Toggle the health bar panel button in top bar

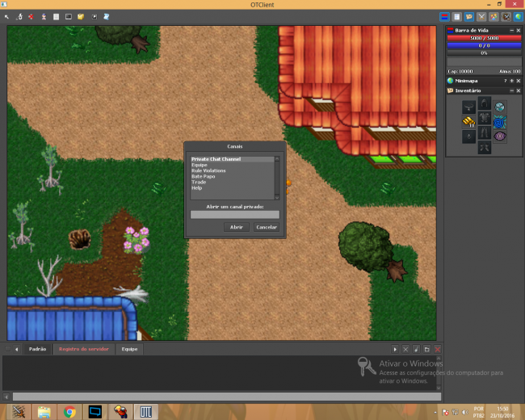[445, 17]
